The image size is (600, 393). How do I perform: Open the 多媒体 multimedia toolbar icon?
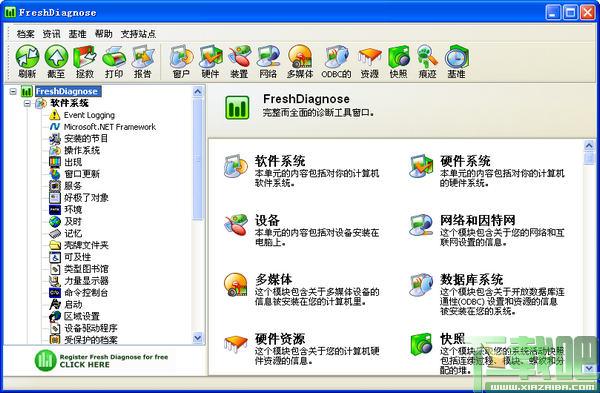(300, 62)
